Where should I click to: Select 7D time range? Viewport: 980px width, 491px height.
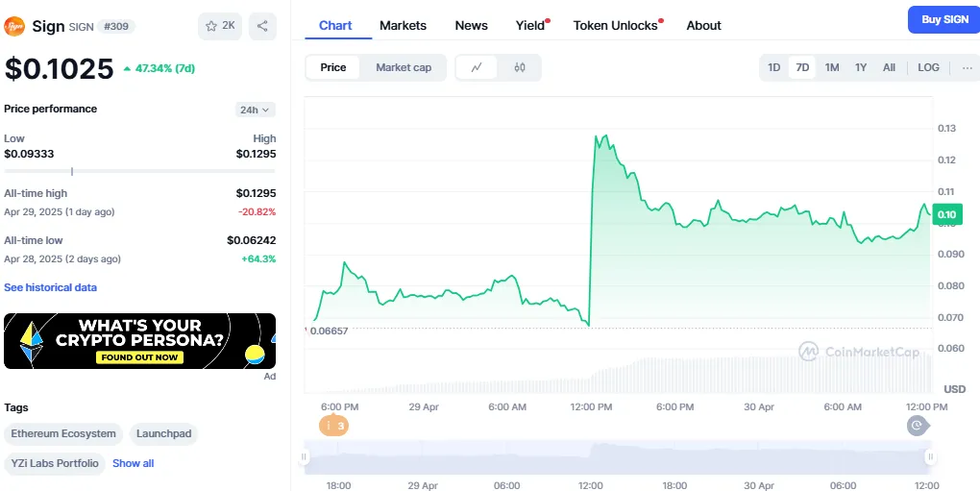point(802,67)
